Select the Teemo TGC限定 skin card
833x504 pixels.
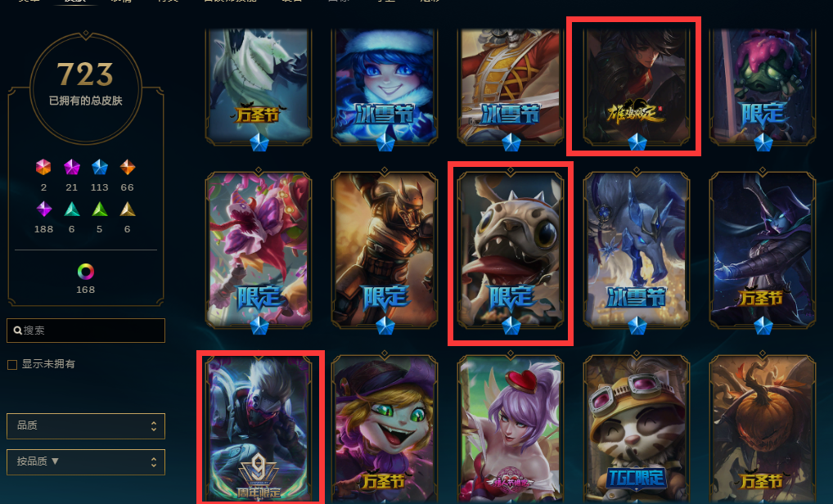[x=636, y=429]
